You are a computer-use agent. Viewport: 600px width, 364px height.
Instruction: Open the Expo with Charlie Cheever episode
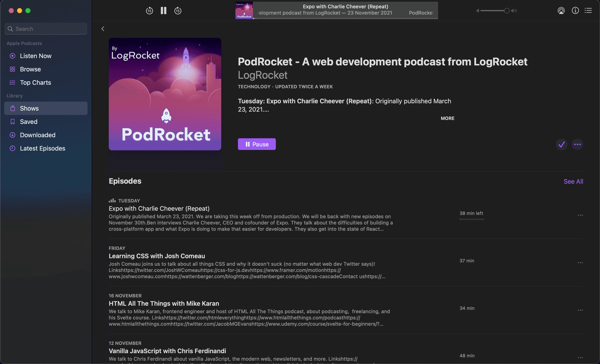[x=159, y=208]
